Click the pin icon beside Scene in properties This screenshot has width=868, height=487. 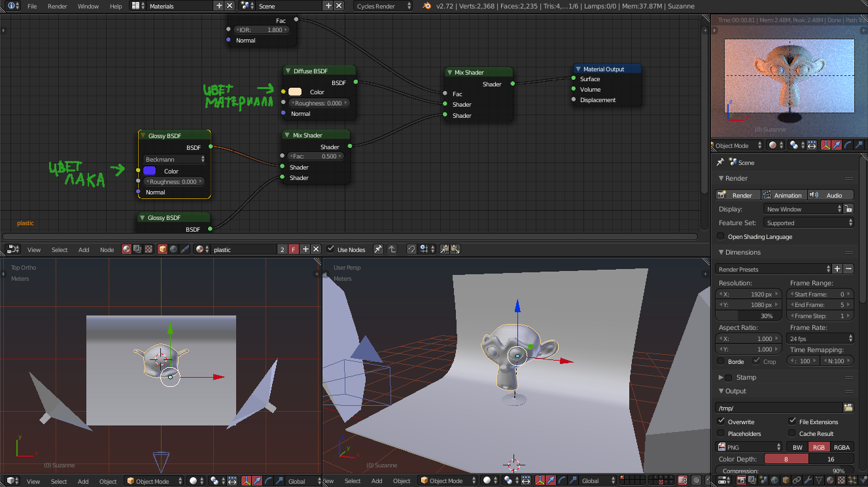pyautogui.click(x=720, y=162)
